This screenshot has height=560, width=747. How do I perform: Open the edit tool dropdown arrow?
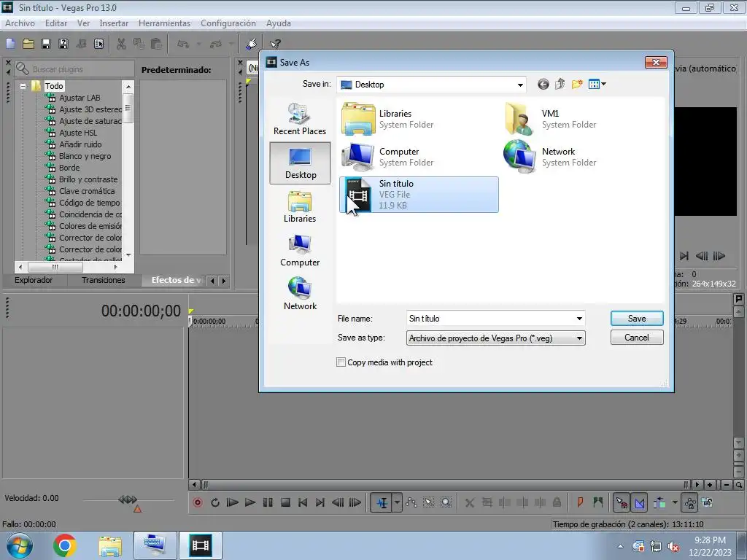(x=397, y=502)
